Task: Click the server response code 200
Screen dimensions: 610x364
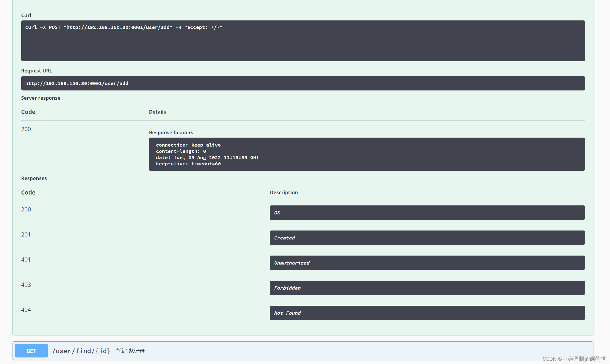Action: tap(26, 129)
